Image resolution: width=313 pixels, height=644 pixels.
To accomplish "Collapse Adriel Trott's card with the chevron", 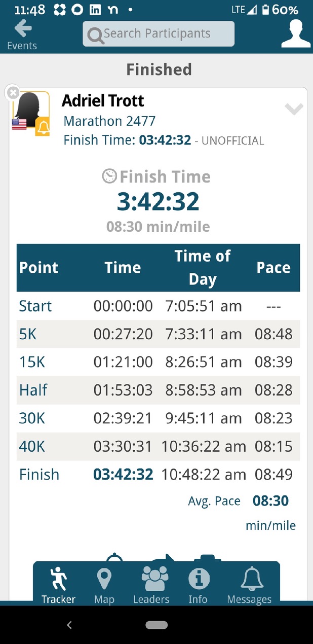I will coord(294,109).
